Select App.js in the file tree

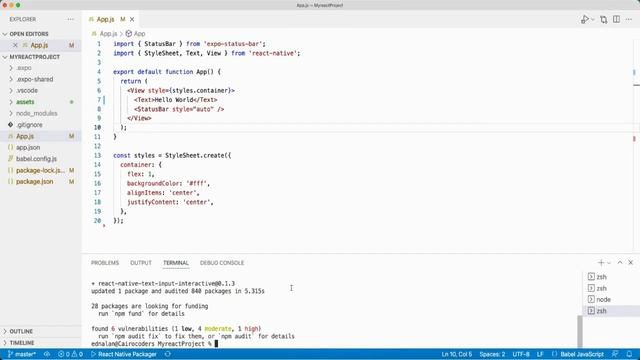coord(25,136)
